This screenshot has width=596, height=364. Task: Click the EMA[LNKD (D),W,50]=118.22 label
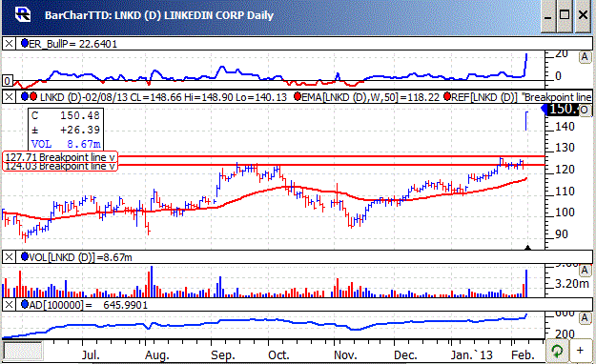pyautogui.click(x=370, y=97)
